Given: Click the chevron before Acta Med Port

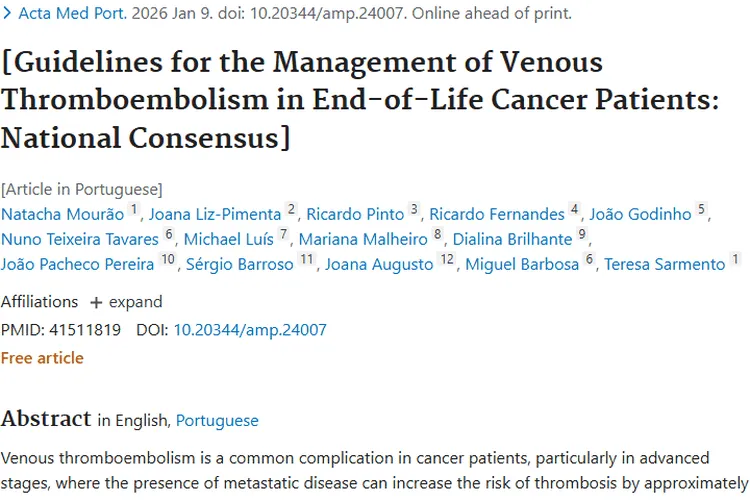Looking at the screenshot, I should [x=8, y=15].
